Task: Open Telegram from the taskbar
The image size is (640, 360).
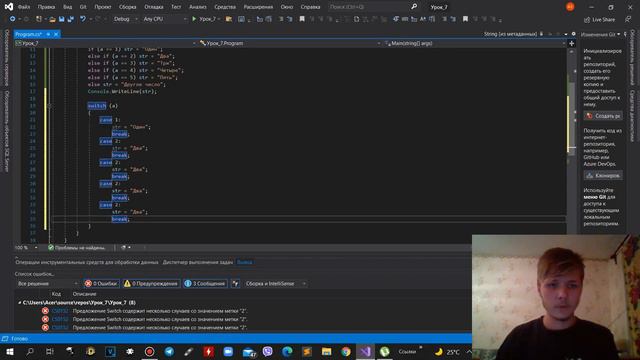Action: pos(169,351)
